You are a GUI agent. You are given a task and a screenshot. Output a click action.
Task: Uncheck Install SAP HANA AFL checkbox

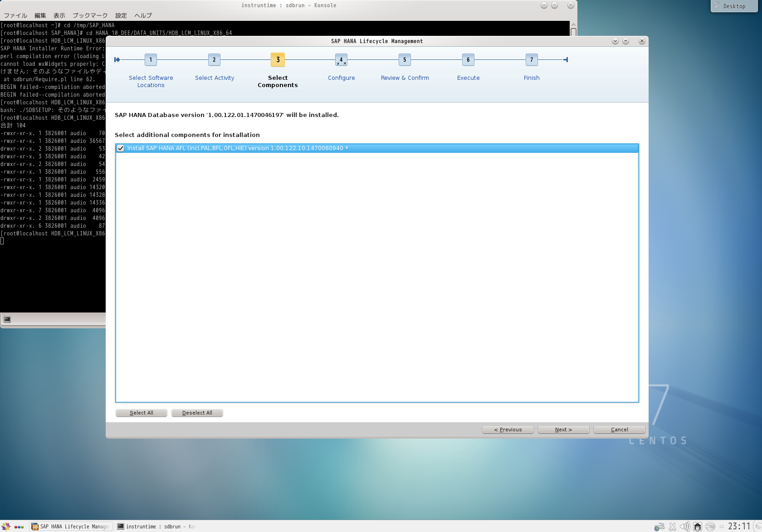tap(121, 148)
